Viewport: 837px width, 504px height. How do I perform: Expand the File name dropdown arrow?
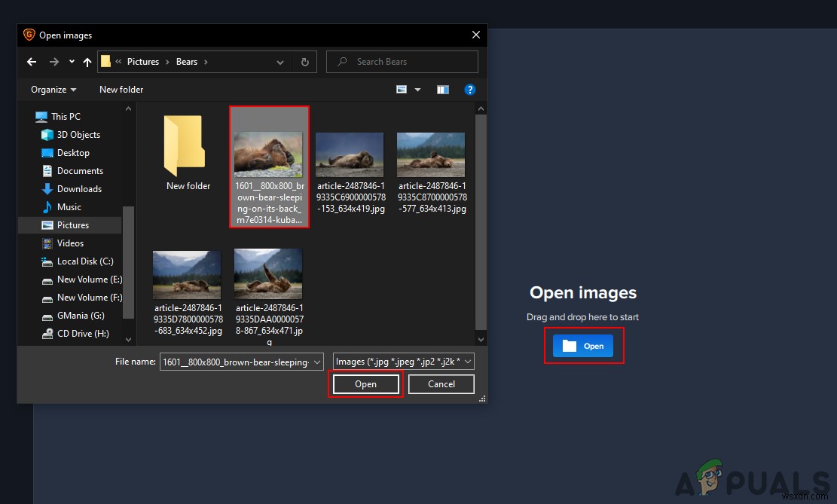pos(317,362)
